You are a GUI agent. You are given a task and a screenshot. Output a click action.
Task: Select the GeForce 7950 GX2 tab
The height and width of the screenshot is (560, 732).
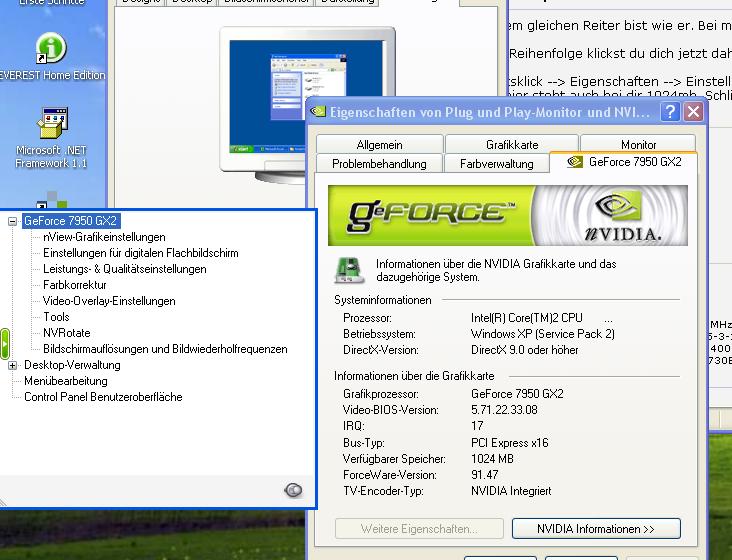click(624, 162)
